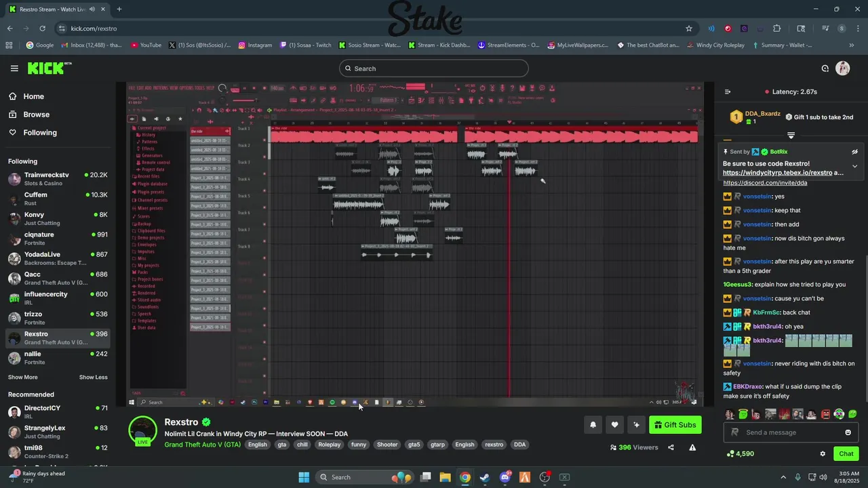This screenshot has height=488, width=868.
Task: Click the Windows Start button on the taskbar
Action: click(304, 477)
